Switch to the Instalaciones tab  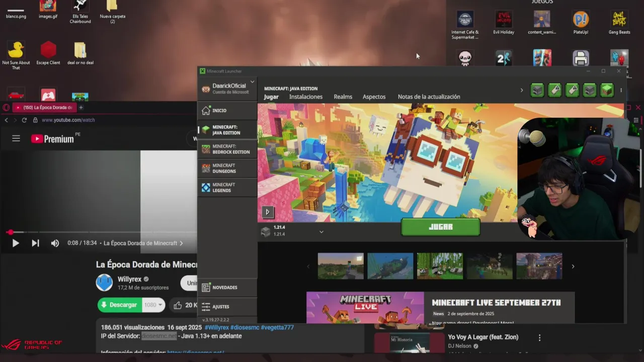306,97
